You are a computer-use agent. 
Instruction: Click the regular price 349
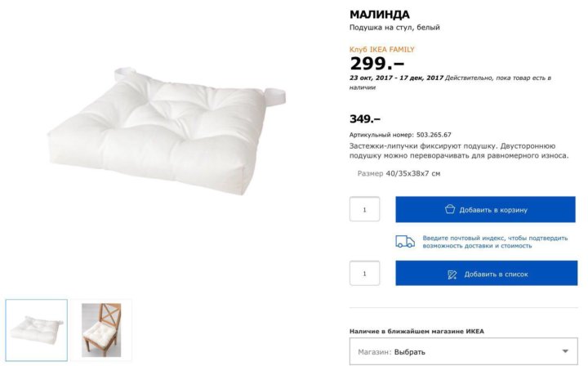coord(365,119)
